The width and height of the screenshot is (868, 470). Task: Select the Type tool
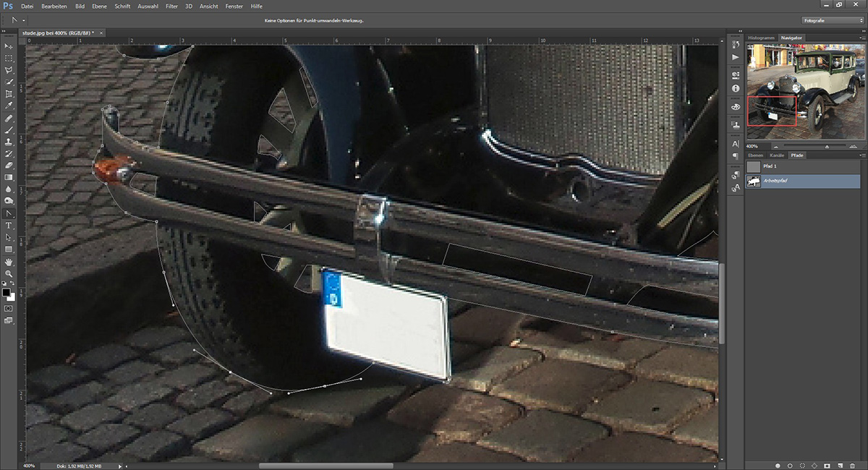click(x=9, y=226)
